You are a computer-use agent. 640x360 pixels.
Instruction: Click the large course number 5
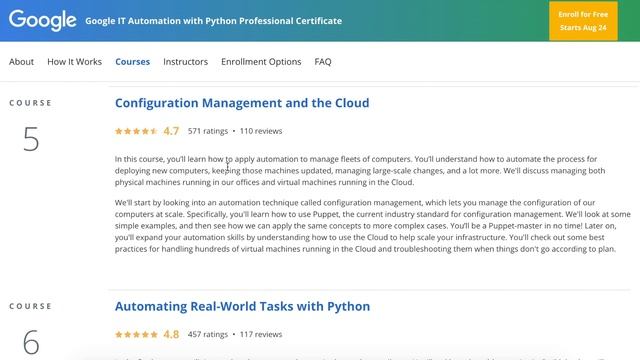pyautogui.click(x=31, y=139)
